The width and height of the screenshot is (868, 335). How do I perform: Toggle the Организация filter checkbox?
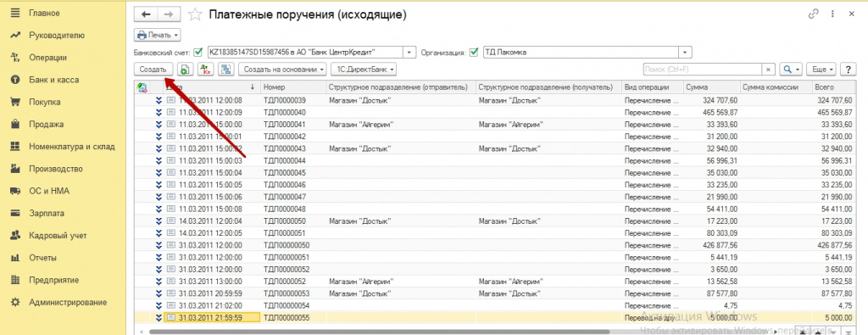point(474,53)
